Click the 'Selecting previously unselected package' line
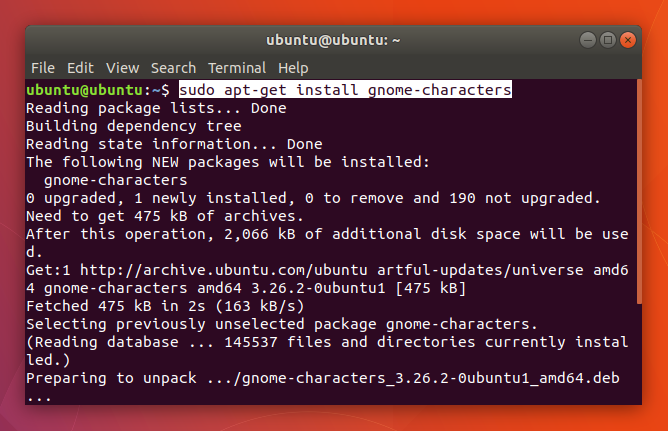668x431 pixels. [x=282, y=324]
